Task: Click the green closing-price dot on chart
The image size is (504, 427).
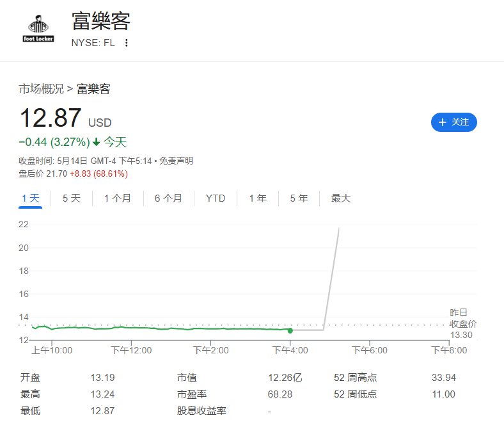Action: (290, 330)
